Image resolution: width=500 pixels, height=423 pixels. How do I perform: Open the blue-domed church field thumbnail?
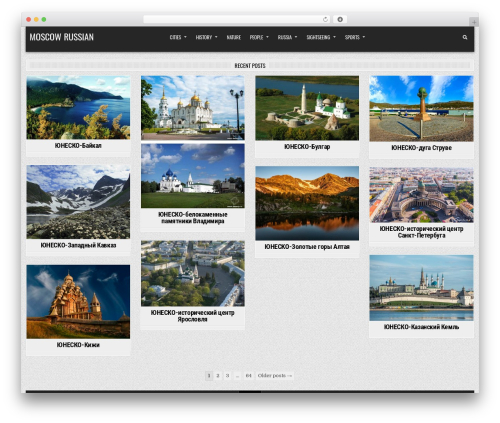coord(193,176)
